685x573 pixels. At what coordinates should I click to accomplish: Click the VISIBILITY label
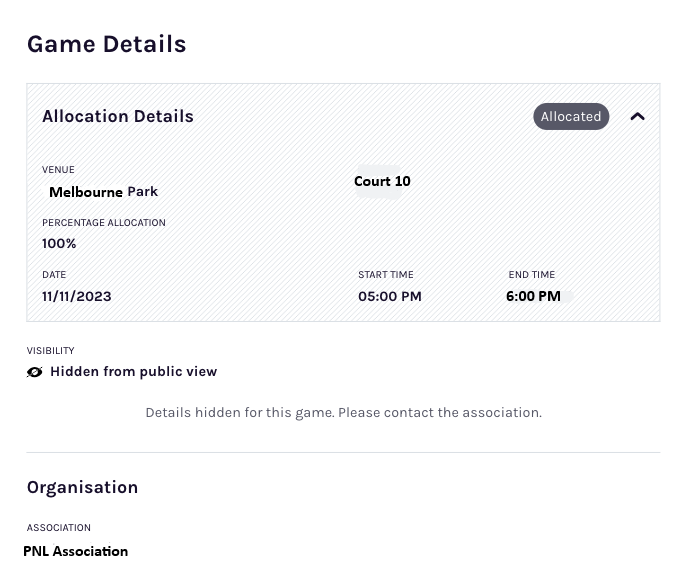coord(50,351)
